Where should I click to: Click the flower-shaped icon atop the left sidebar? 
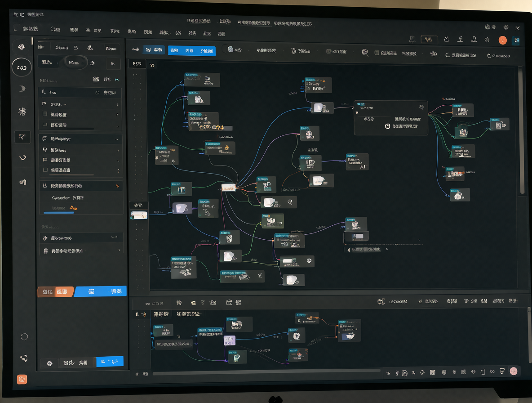coord(22,47)
